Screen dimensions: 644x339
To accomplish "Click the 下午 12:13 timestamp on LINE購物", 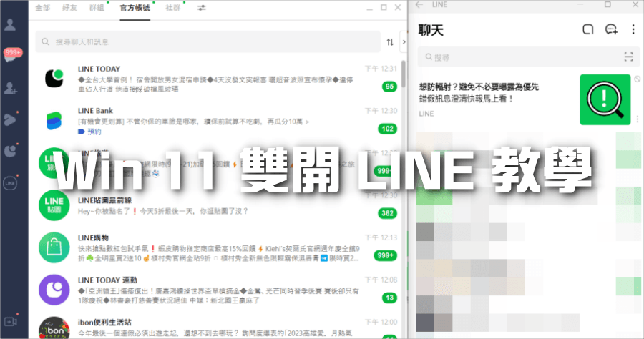I will [381, 237].
